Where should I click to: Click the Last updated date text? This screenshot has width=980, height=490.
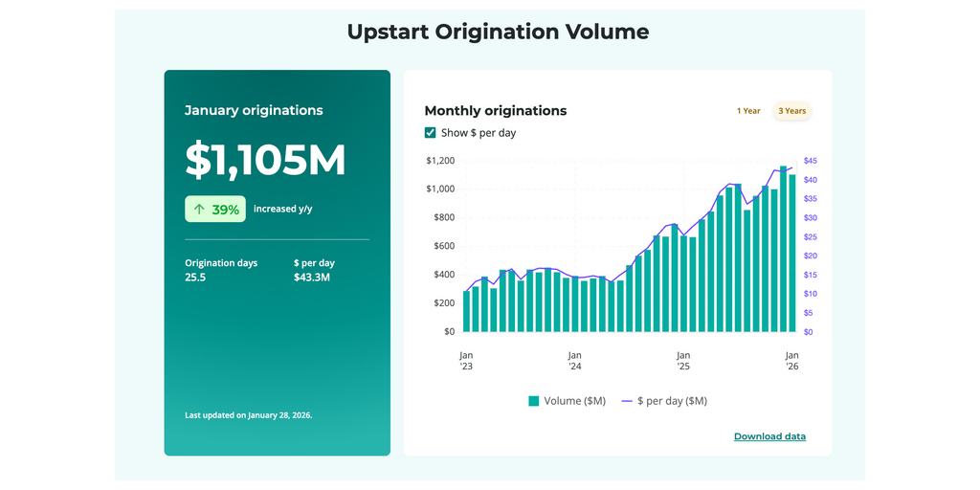pyautogui.click(x=248, y=415)
